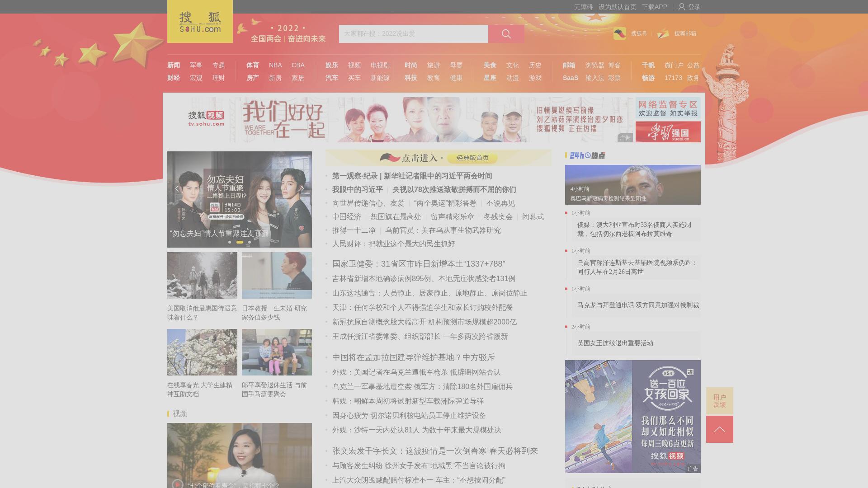Open 上汽大众朗逸减配 article
Viewport: 868px width, 488px height.
coord(419,480)
